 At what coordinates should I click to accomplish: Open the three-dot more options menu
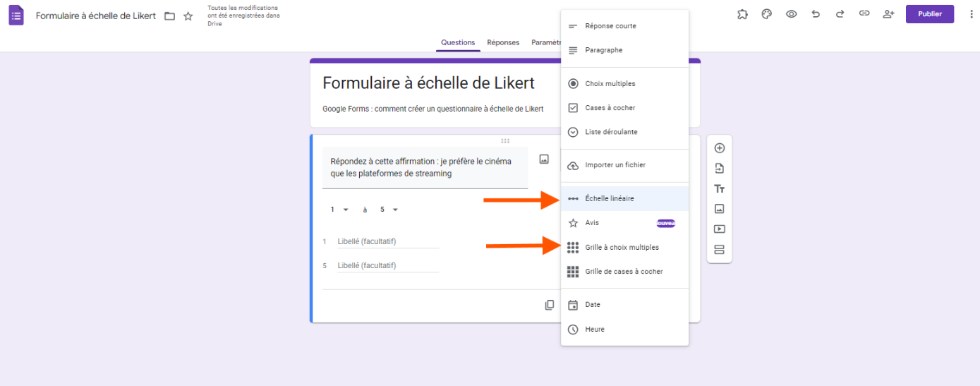point(964,14)
